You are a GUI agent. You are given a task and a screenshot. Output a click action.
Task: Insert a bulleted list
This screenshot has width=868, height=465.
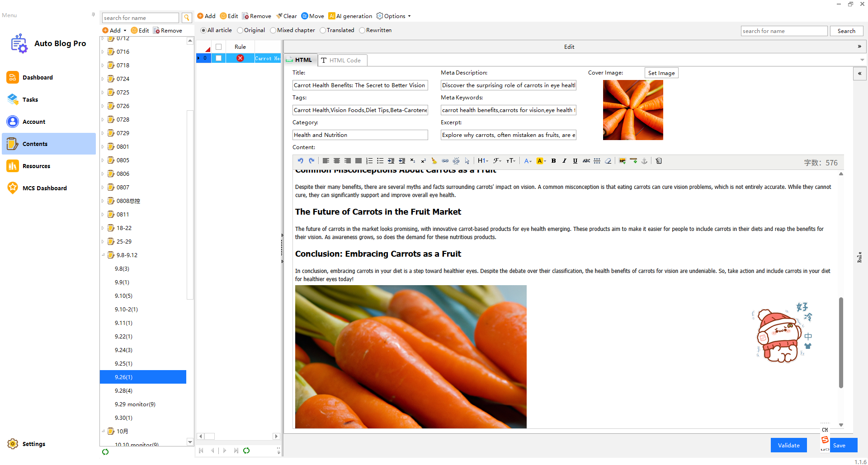click(380, 161)
